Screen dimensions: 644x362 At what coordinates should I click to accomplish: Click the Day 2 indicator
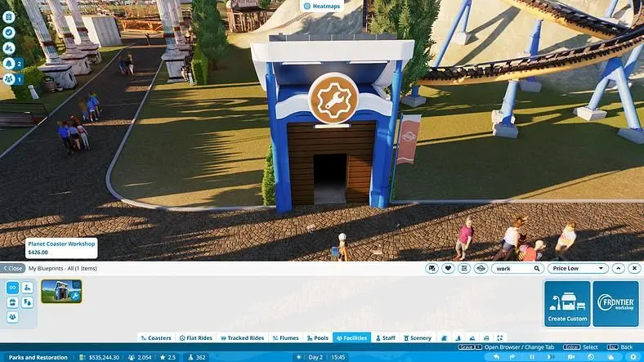(315, 357)
